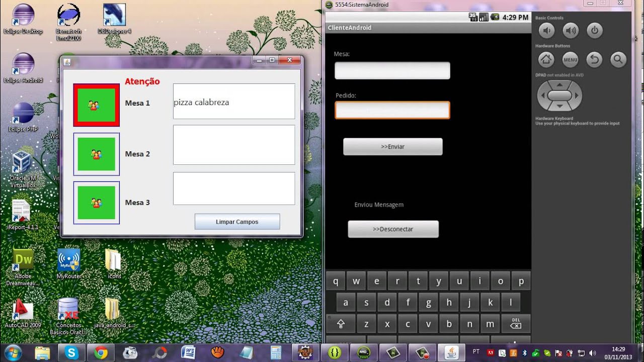Click the >>Desconectar button
Viewport: 644px width, 362px height.
coord(393,229)
